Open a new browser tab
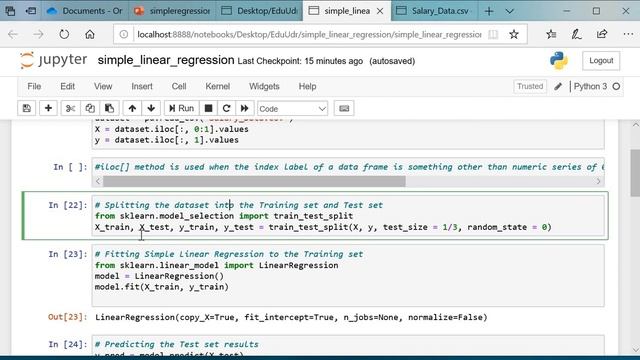Image resolution: width=640 pixels, height=360 pixels. 489,11
